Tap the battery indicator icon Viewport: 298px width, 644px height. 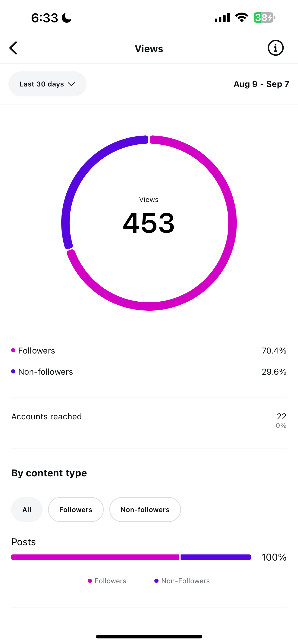pos(264,17)
